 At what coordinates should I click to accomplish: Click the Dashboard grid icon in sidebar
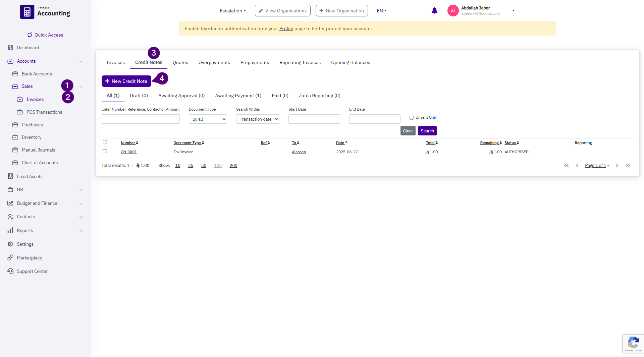click(x=10, y=48)
